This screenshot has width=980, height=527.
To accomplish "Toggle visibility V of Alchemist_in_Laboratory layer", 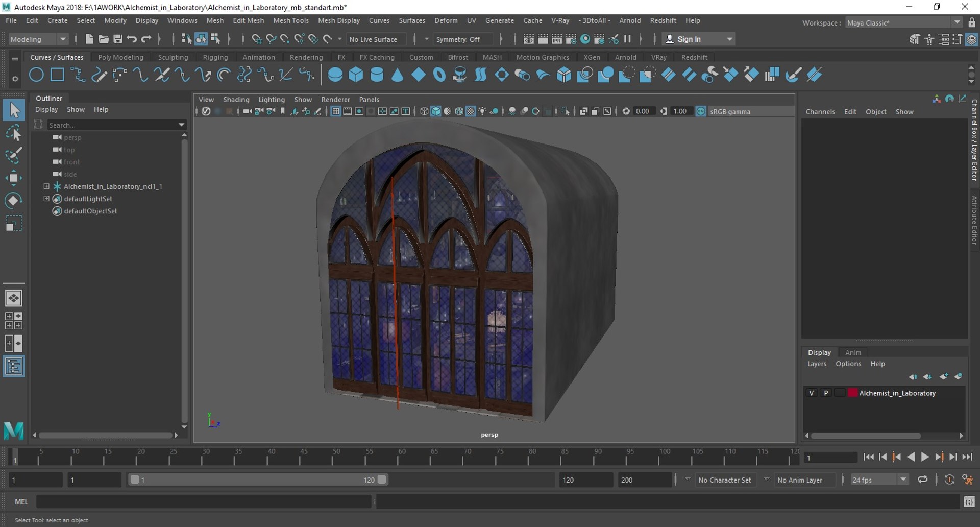I will 811,393.
